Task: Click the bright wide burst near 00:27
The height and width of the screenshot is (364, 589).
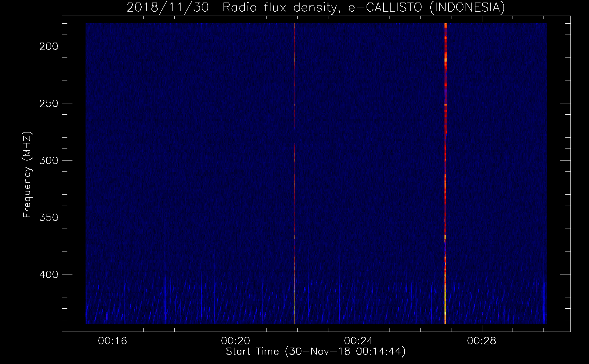Action: pos(445,174)
